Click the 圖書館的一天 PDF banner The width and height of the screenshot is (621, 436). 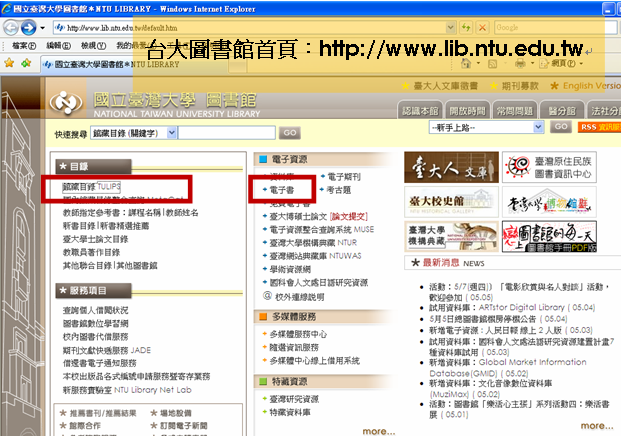[549, 236]
